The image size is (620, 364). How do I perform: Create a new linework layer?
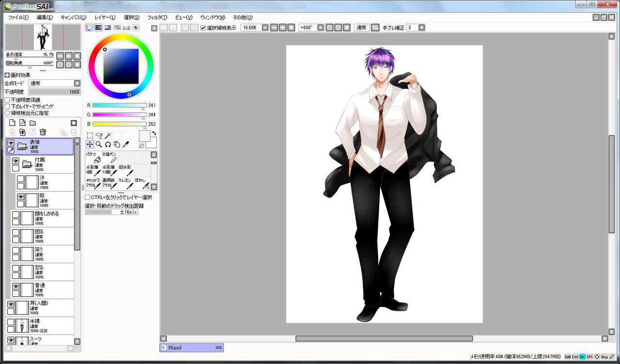tap(22, 123)
